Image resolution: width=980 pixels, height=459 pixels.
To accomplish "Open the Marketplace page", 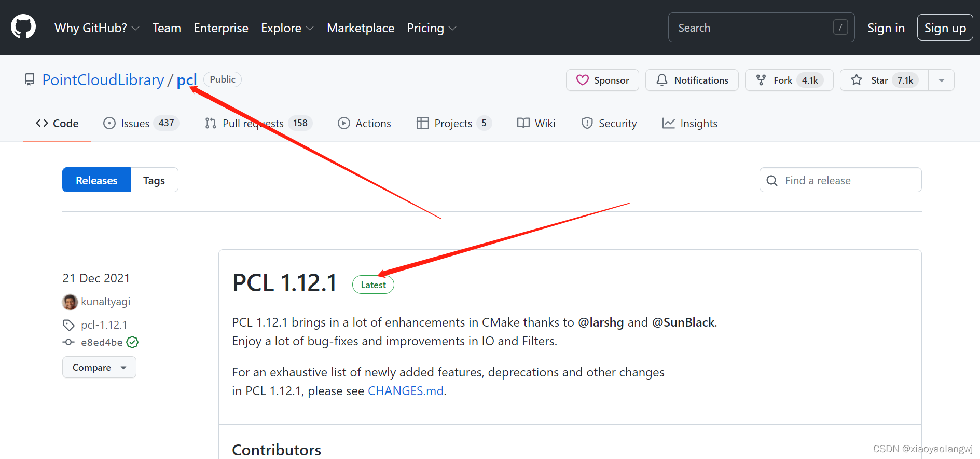I will [361, 28].
